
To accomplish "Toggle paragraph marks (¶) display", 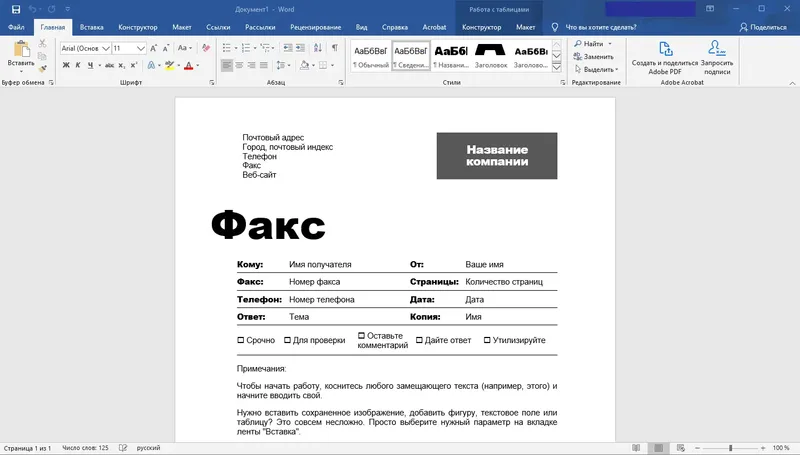I will click(335, 48).
